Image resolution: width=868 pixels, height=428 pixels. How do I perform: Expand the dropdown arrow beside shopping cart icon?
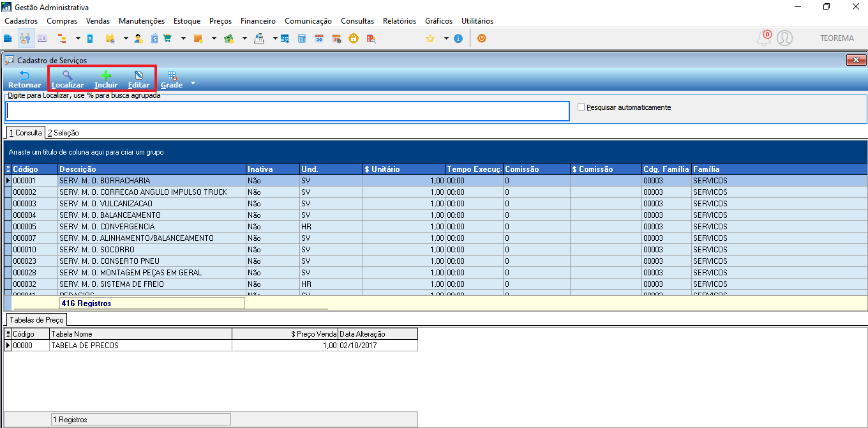click(183, 38)
